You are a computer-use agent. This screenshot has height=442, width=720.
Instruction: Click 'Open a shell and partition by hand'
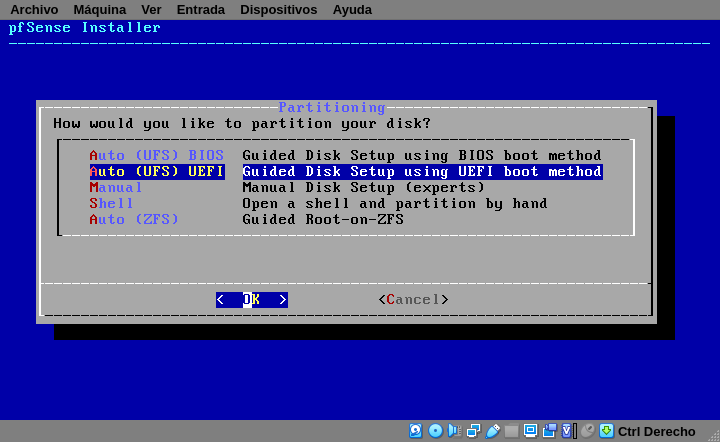pyautogui.click(x=395, y=204)
